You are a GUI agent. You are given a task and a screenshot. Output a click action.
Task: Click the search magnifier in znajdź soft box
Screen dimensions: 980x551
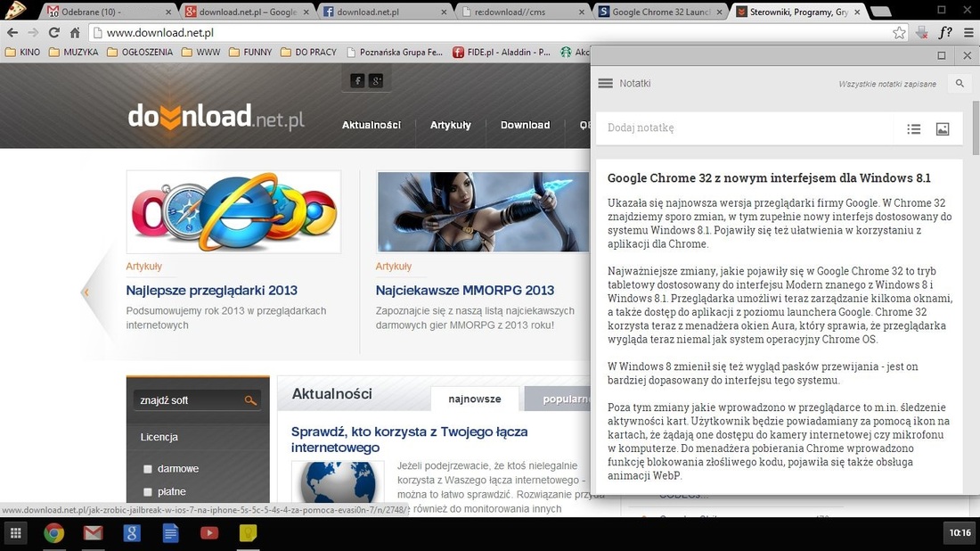pos(250,400)
